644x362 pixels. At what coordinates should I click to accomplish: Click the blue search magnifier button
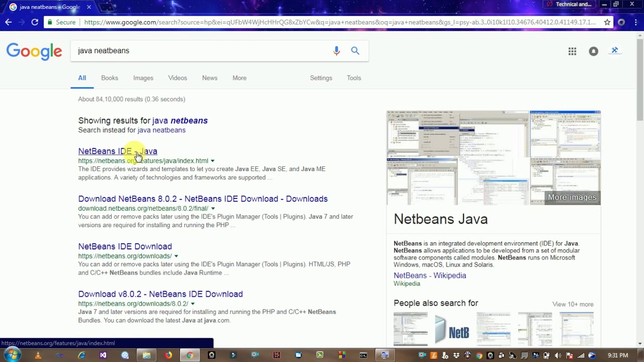tap(355, 50)
